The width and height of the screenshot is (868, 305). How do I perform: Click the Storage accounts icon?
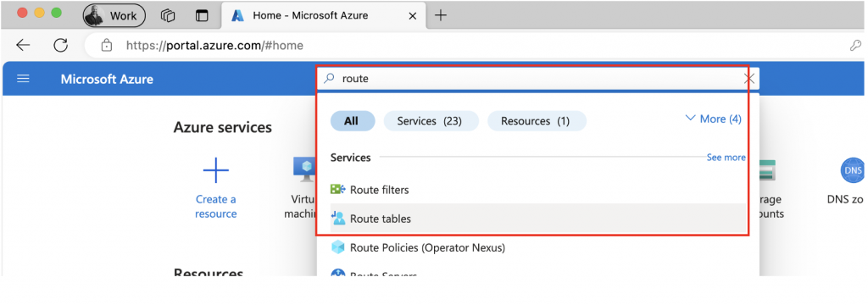click(766, 170)
